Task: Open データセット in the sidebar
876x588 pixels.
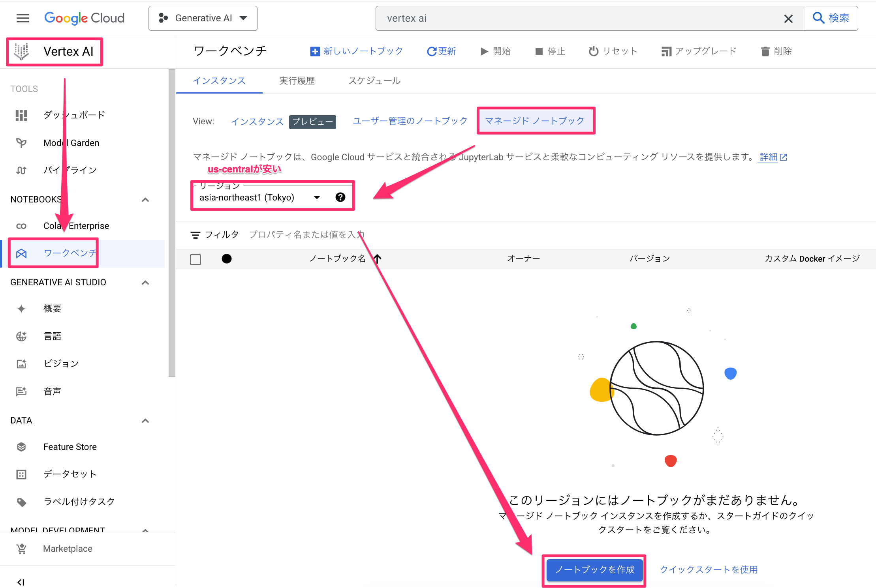Action: pos(70,474)
